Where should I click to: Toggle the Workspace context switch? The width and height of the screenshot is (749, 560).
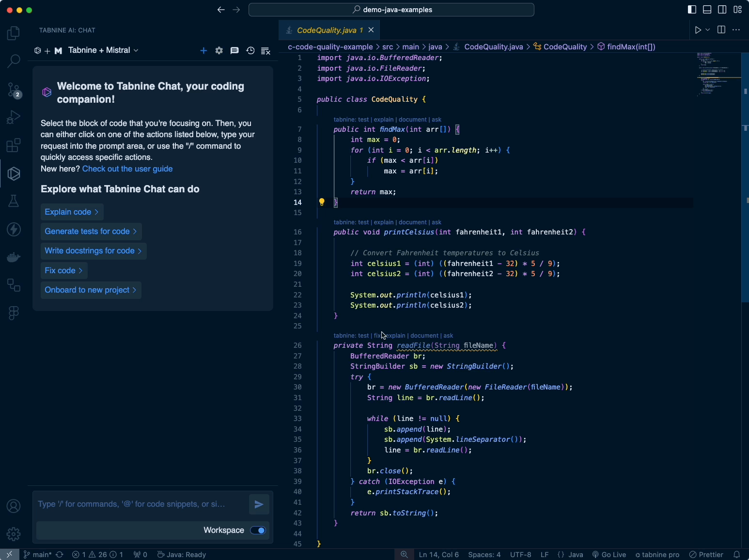(258, 530)
